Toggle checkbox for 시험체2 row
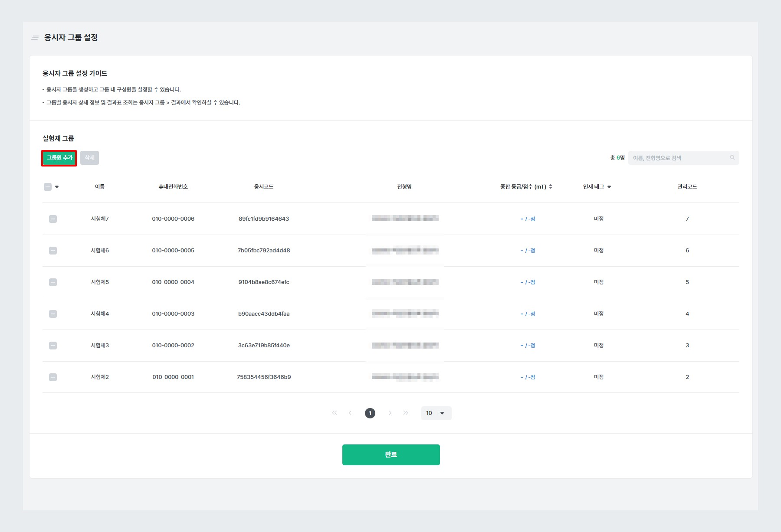Viewport: 781px width, 532px height. (x=53, y=377)
